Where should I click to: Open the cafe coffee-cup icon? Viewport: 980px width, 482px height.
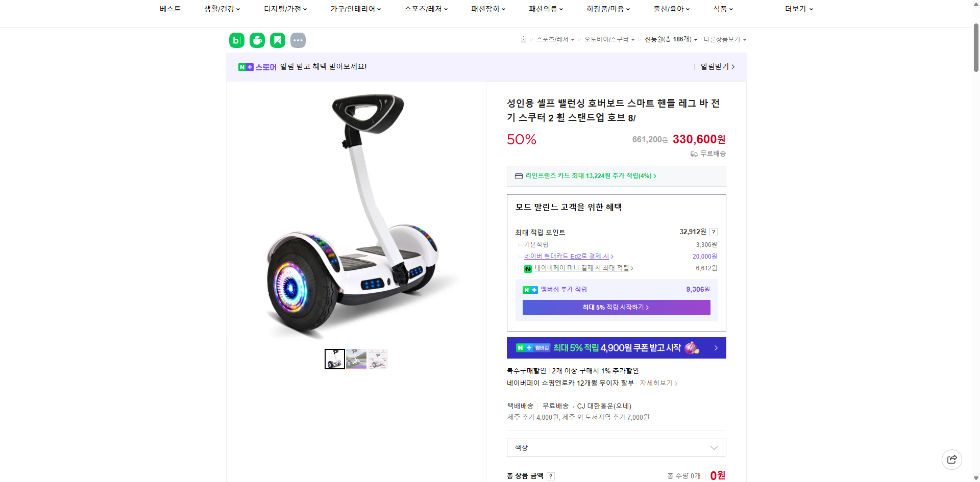[257, 40]
